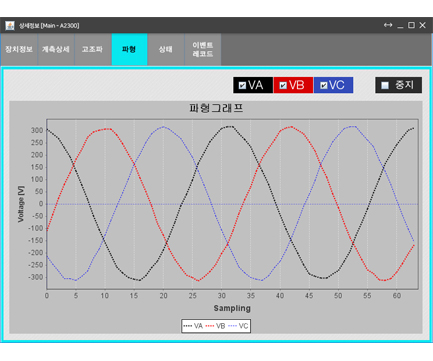433x361 pixels.
Task: Minimize the 상세정보 window
Action: tap(400, 25)
